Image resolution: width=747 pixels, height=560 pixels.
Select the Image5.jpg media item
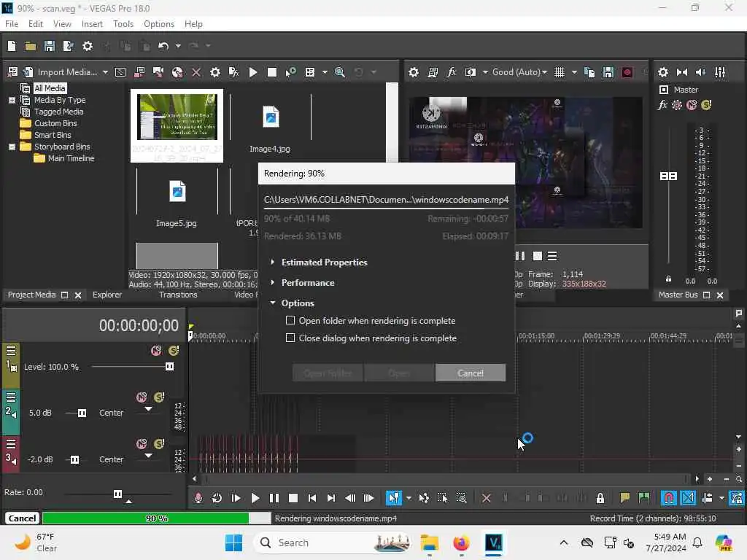coord(177,198)
